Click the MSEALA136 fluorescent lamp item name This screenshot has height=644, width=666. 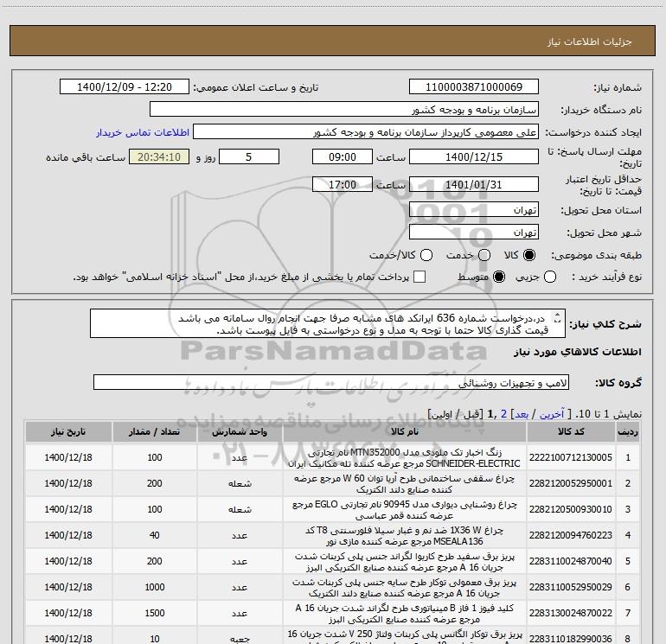tap(405, 535)
